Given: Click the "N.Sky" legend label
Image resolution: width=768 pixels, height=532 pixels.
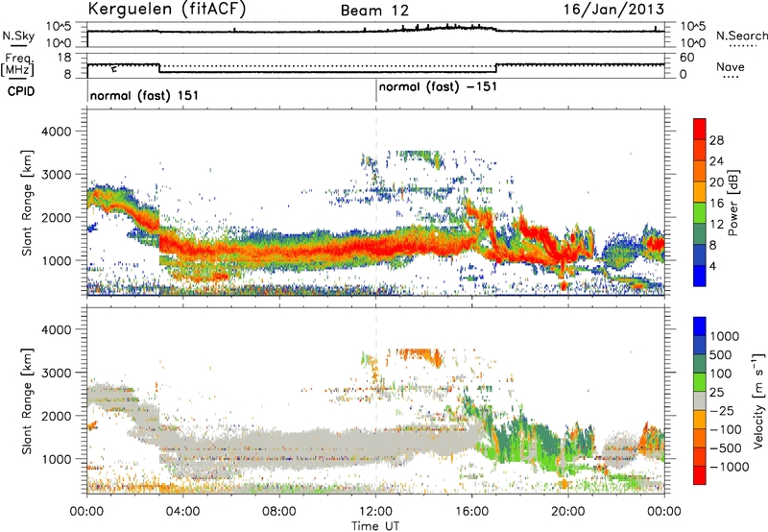Looking at the screenshot, I should point(18,36).
